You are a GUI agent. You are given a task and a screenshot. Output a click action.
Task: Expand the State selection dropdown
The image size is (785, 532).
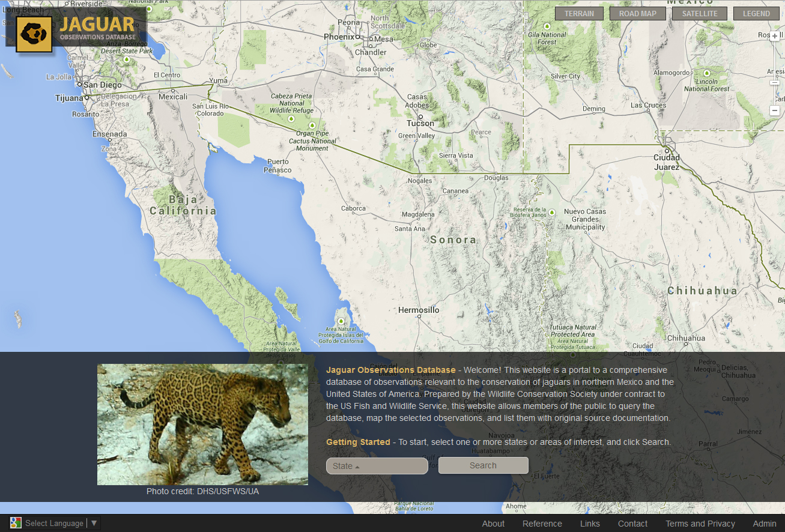[377, 466]
